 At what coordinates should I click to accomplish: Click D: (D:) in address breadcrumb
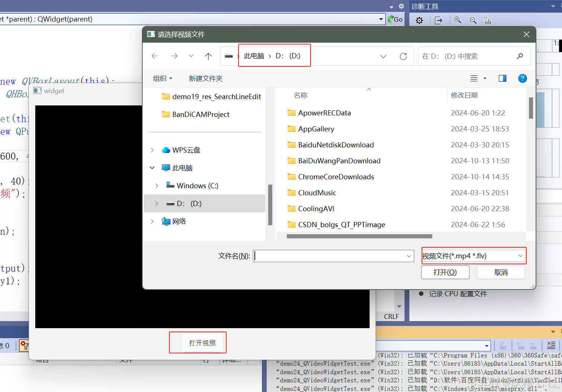point(288,56)
